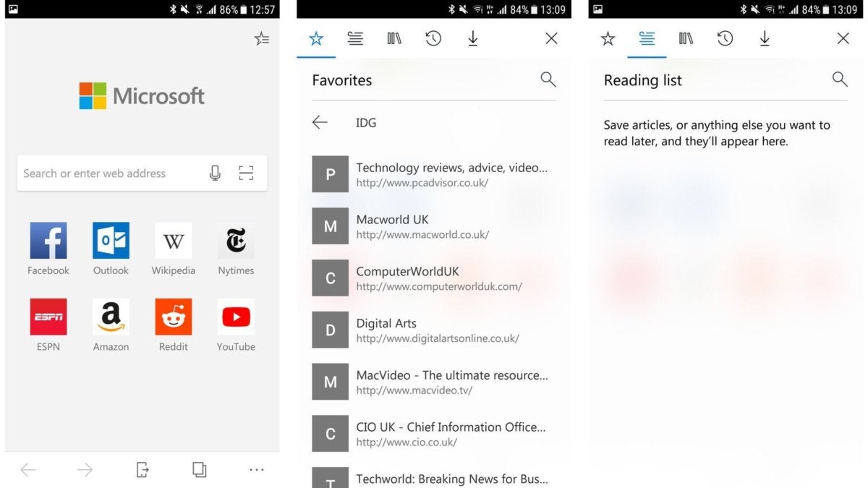Close the Reading list panel with the X
Screen dimensions: 868x488
tap(843, 38)
